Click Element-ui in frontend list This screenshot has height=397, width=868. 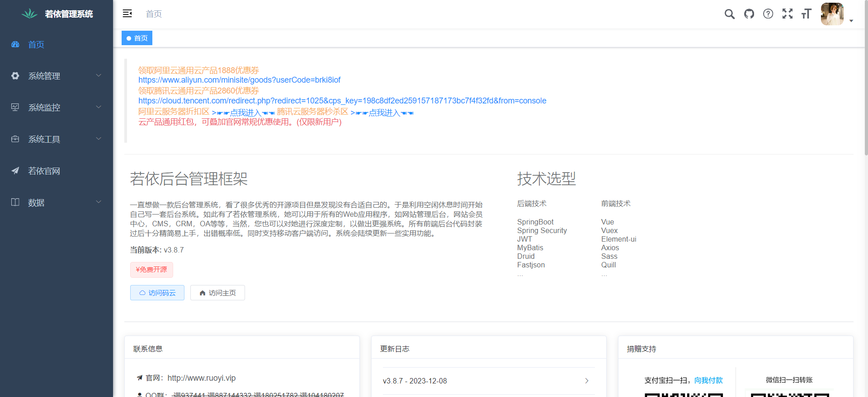tap(618, 239)
